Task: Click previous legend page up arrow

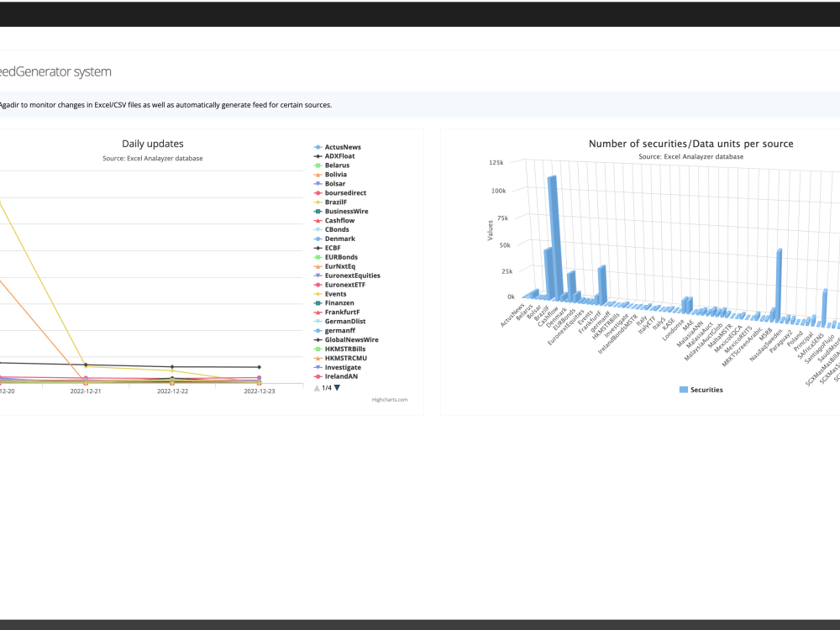Action: 317,388
